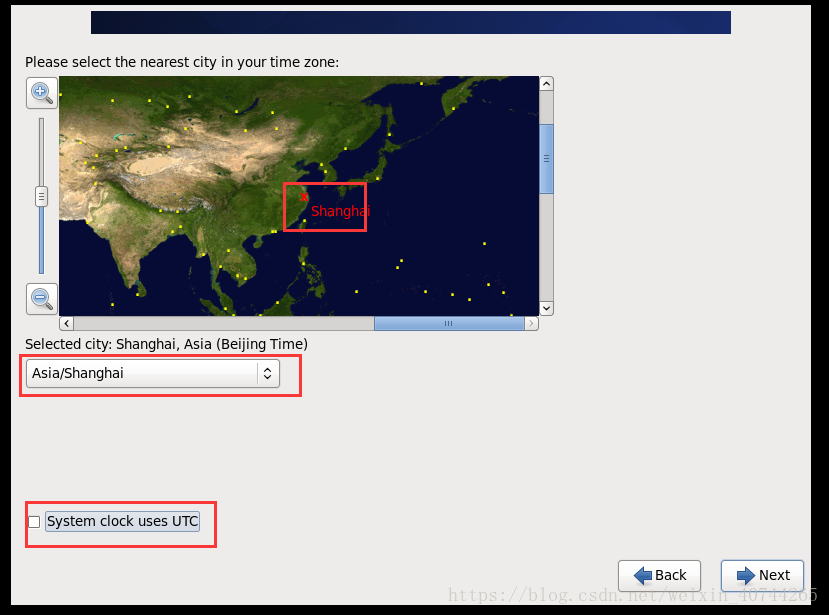Click the System clock uses UTC label
Viewport: 829px width, 615px height.
[x=122, y=521]
